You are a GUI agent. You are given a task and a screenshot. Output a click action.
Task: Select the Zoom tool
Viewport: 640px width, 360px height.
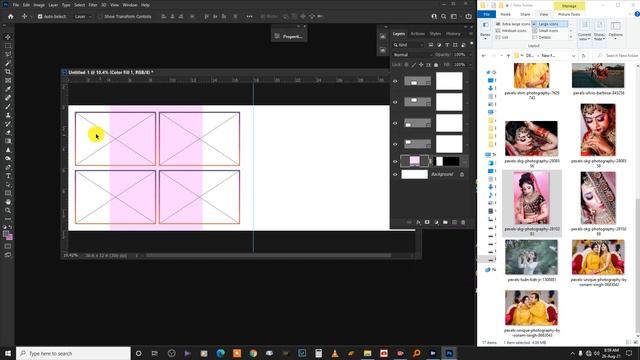[8, 210]
